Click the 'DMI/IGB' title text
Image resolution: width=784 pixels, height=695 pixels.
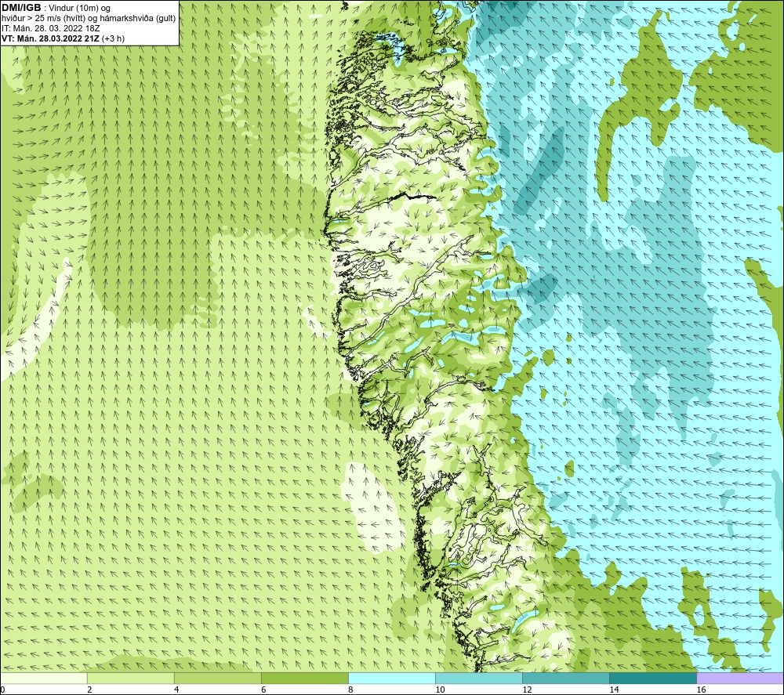tap(21, 8)
